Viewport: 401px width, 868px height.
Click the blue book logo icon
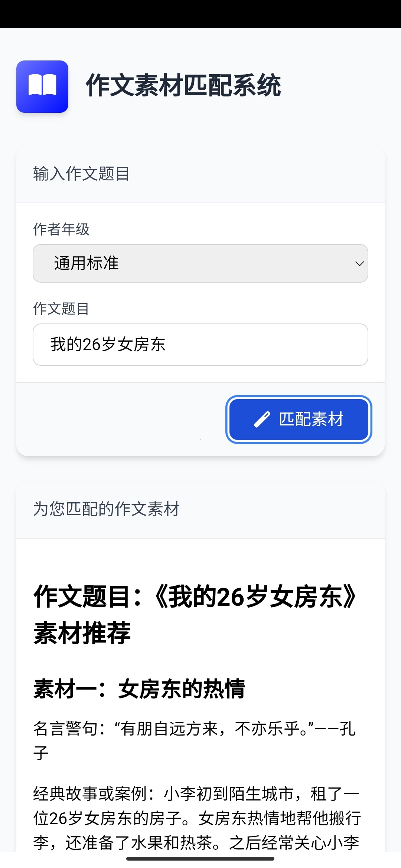(x=42, y=86)
